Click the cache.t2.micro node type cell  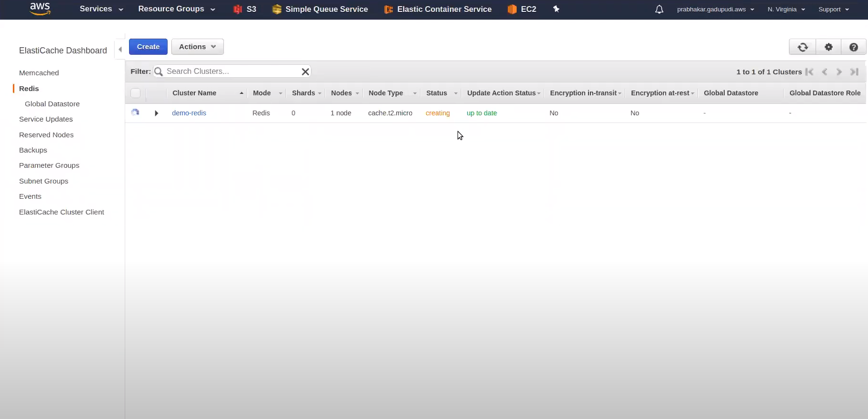[390, 113]
